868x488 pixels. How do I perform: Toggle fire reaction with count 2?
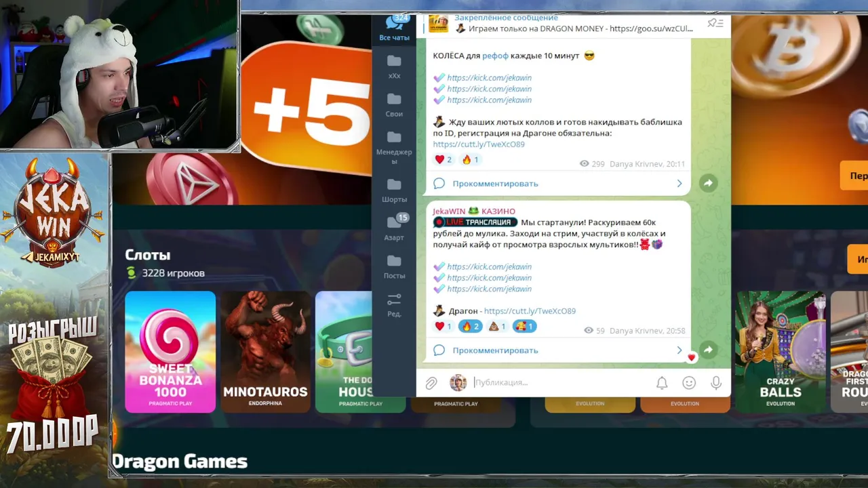pyautogui.click(x=470, y=326)
